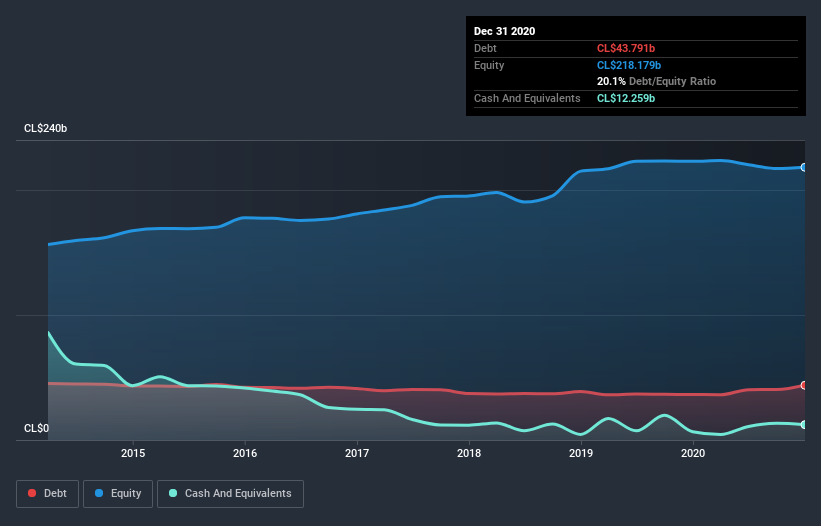Toggle Cash And Equivalents legend button
821x526 pixels.
tap(230, 494)
